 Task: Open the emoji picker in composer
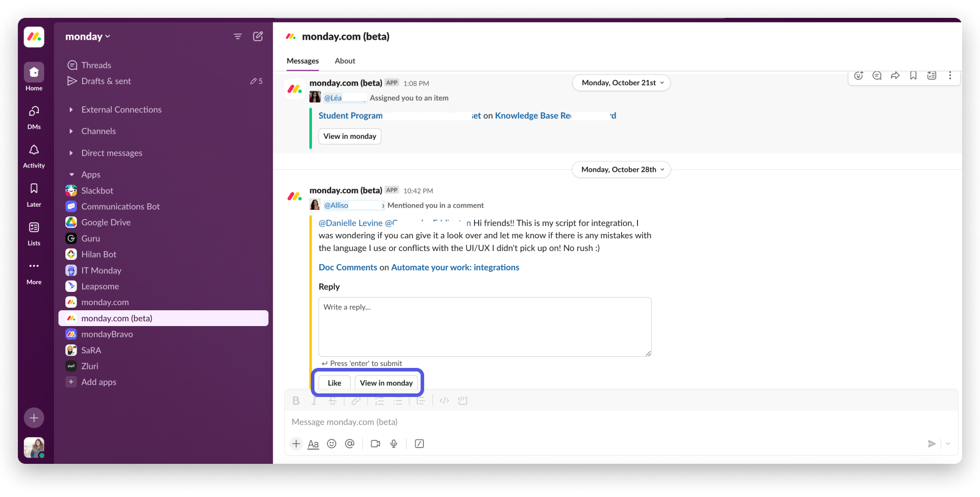coord(332,443)
